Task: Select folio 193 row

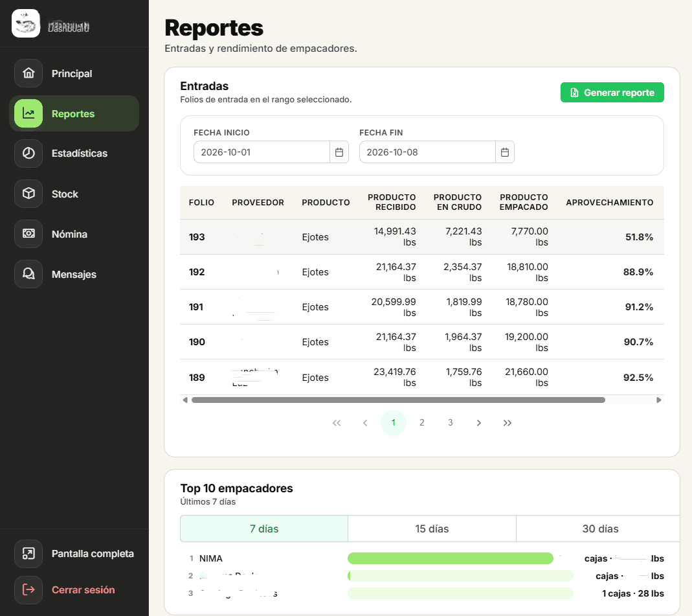Action: click(x=422, y=237)
